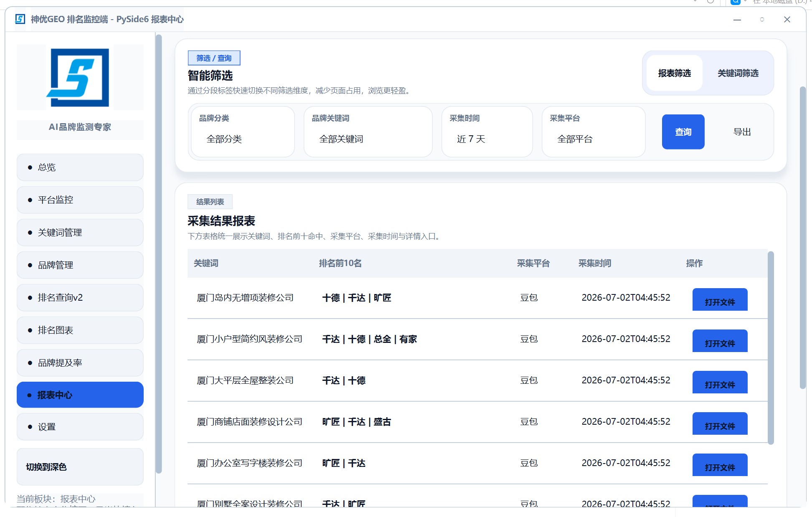Select keyword cell 厦门办公室写字楼装修公司
Image resolution: width=812 pixels, height=517 pixels.
point(249,463)
